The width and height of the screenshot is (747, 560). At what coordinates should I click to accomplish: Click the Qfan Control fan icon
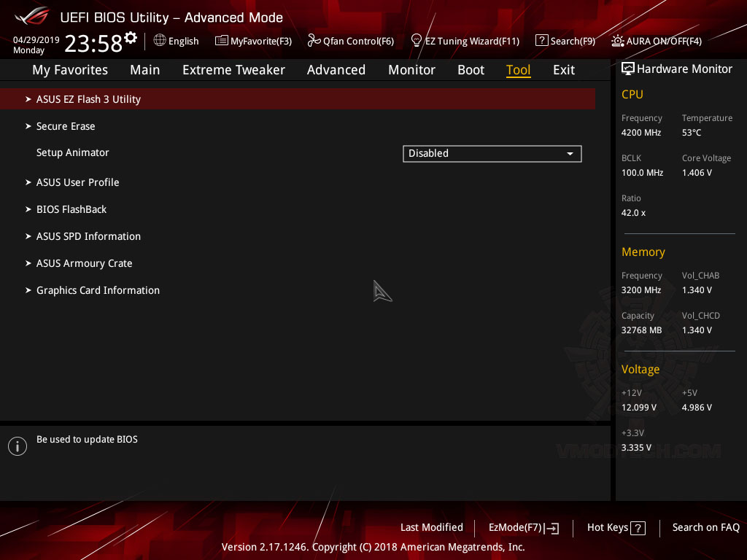click(x=314, y=41)
